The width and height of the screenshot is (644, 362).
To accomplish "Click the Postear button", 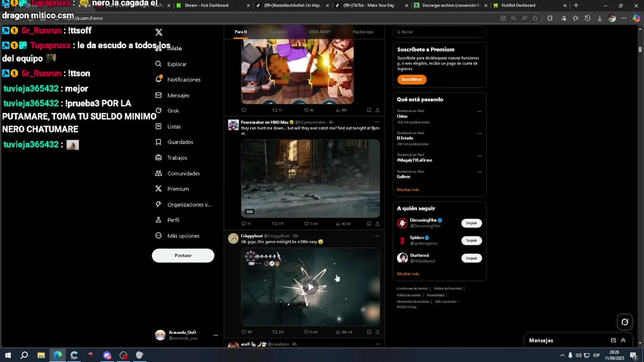I will point(183,255).
